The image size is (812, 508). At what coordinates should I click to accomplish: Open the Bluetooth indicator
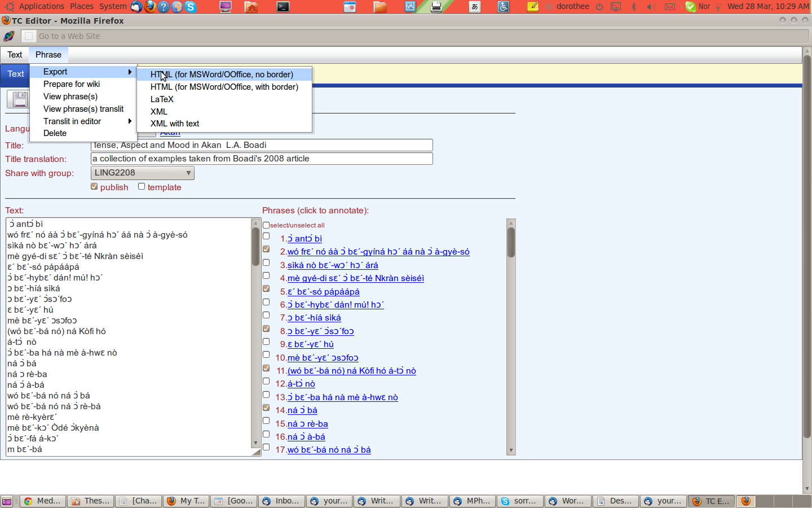(x=634, y=7)
